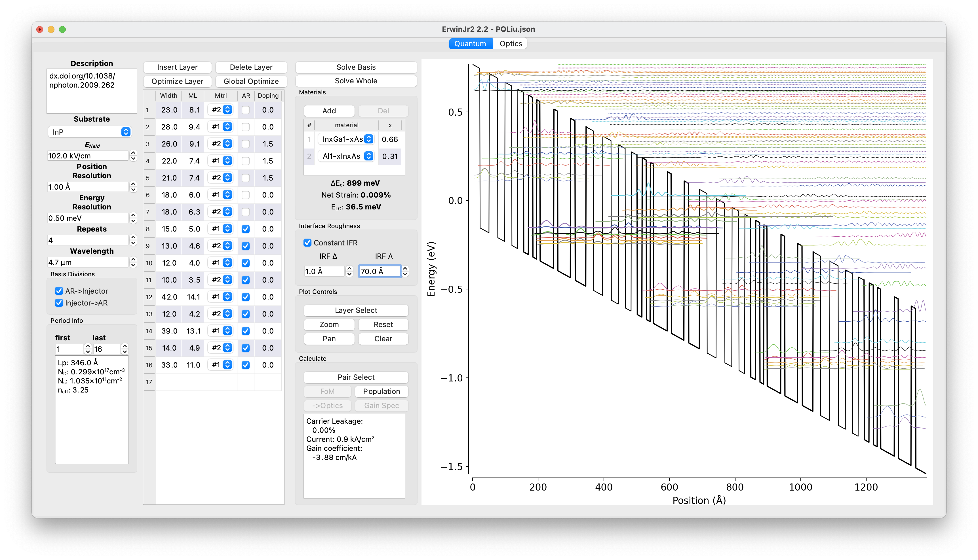Click the Solve Whole button
The height and width of the screenshot is (560, 978).
356,81
